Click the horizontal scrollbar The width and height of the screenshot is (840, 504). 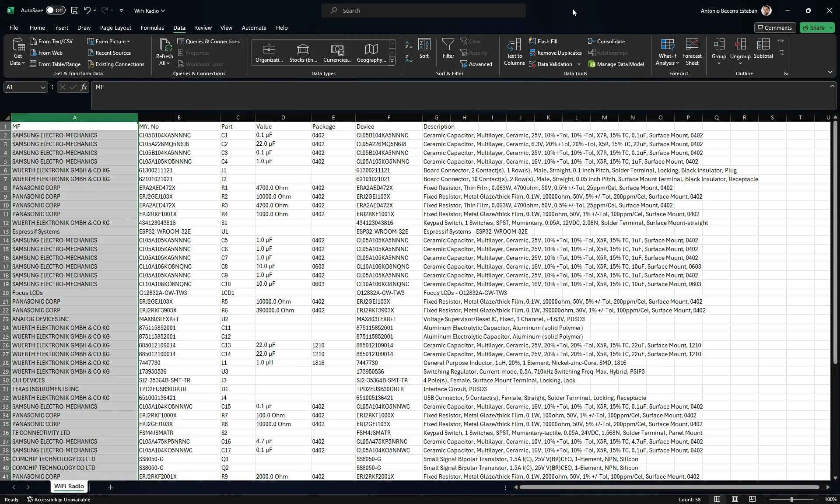point(669,487)
